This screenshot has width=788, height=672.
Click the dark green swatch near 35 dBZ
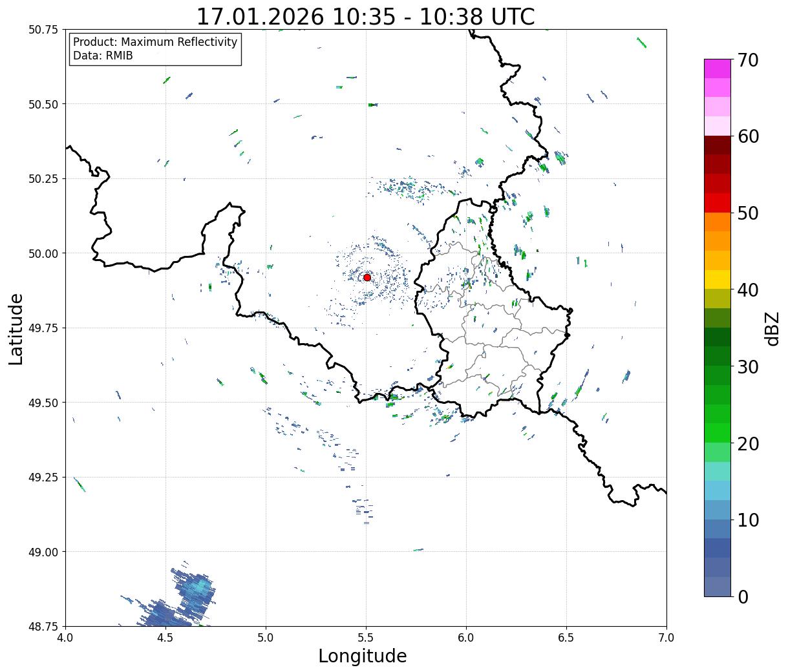(x=718, y=337)
